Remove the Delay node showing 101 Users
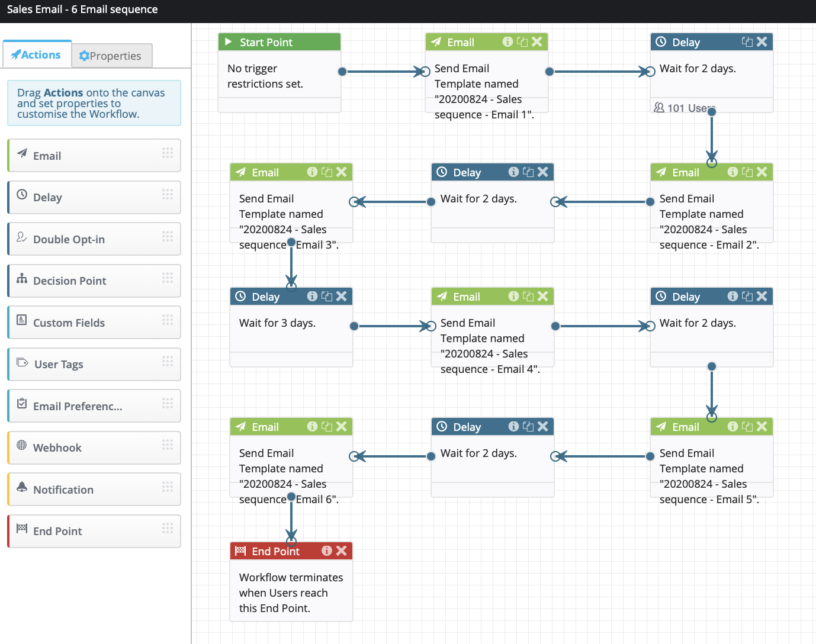The height and width of the screenshot is (644, 816). tap(762, 41)
